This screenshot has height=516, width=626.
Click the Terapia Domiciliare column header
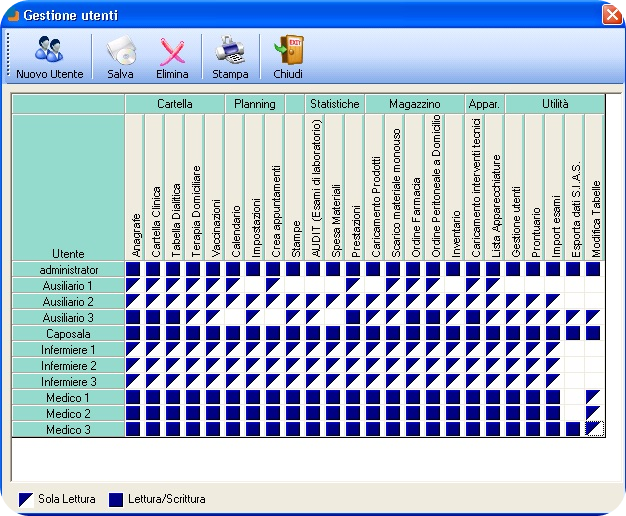click(x=194, y=187)
